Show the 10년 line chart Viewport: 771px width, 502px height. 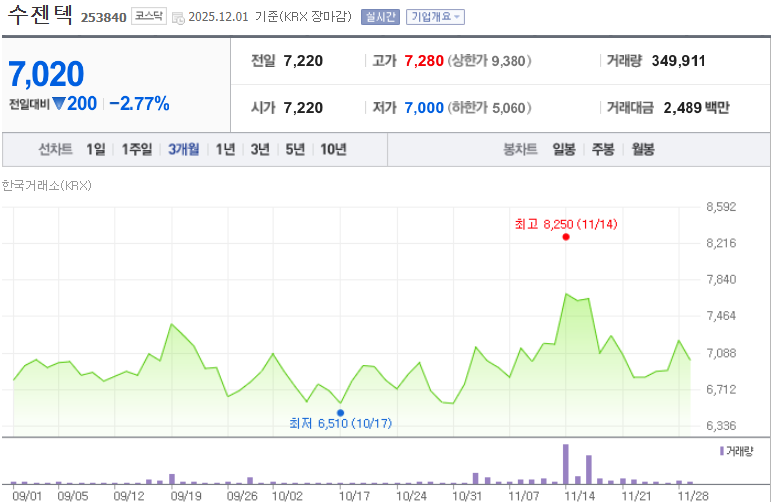click(x=333, y=149)
